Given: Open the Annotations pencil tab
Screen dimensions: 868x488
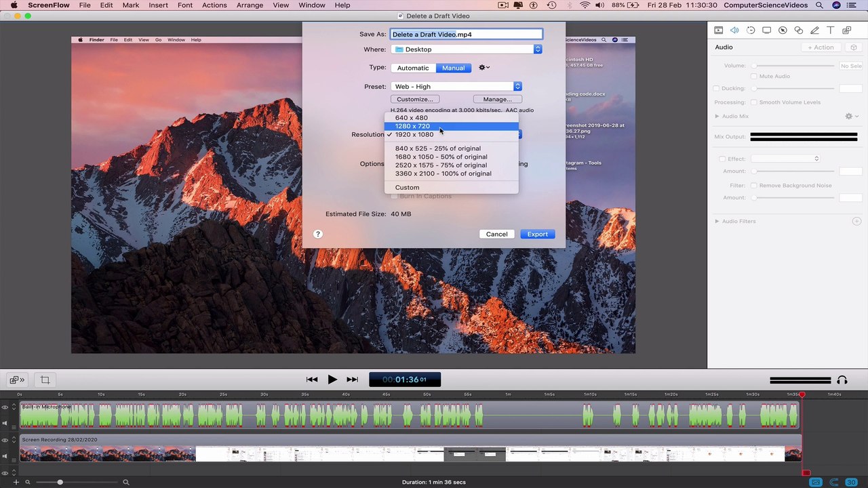Looking at the screenshot, I should pyautogui.click(x=814, y=30).
